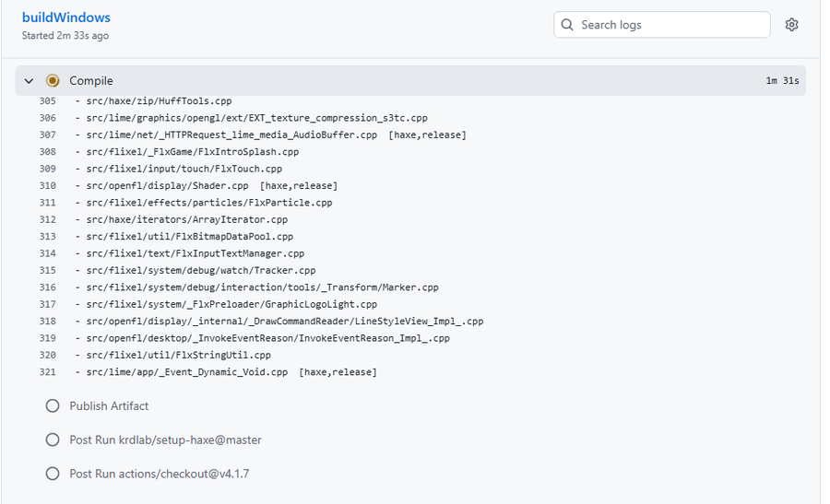Expand Post Run krdlab/setup-haxe@master step
Viewport: 830px width, 504px height.
click(x=165, y=440)
